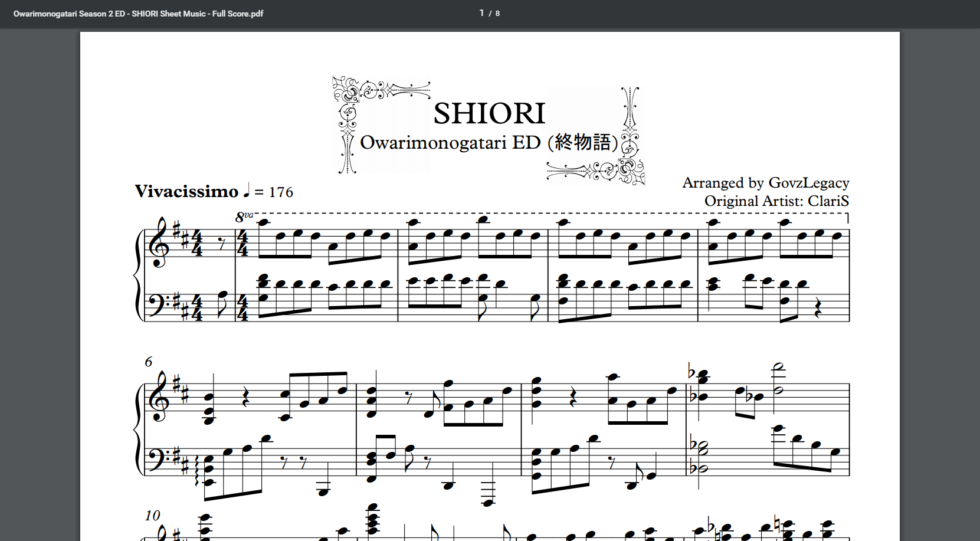This screenshot has height=541, width=980.
Task: Click the measure number 10 label
Action: [152, 516]
